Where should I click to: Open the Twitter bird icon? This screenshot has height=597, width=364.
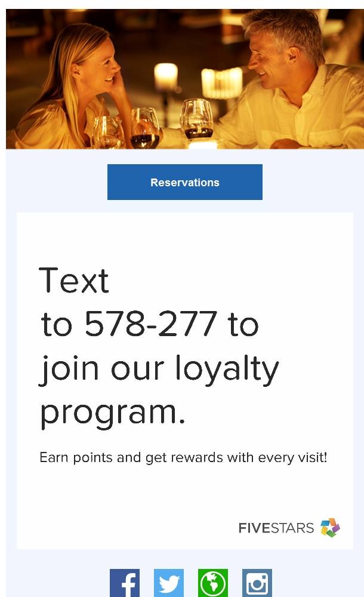[169, 583]
